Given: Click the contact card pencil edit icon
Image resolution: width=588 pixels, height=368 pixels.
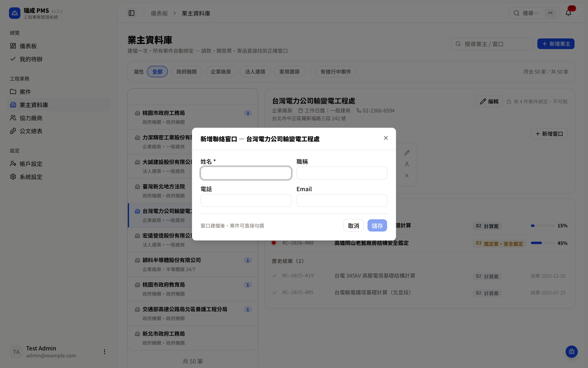Looking at the screenshot, I should tap(407, 153).
